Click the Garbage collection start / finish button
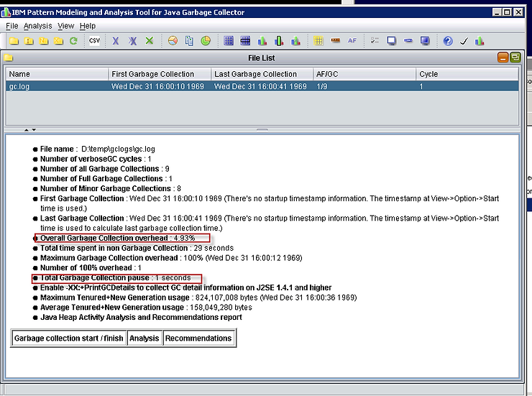The width and height of the screenshot is (532, 396). click(x=68, y=338)
